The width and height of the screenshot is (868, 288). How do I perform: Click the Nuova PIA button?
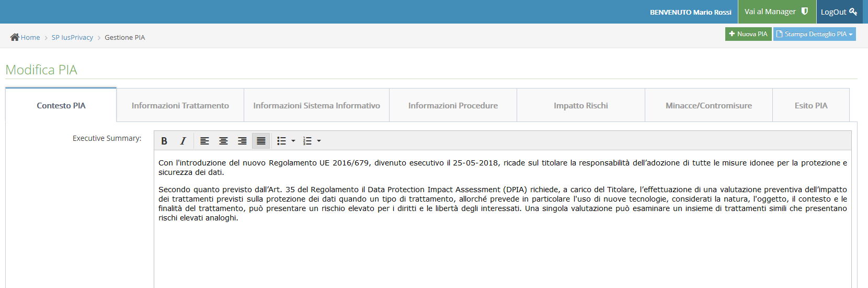point(748,34)
